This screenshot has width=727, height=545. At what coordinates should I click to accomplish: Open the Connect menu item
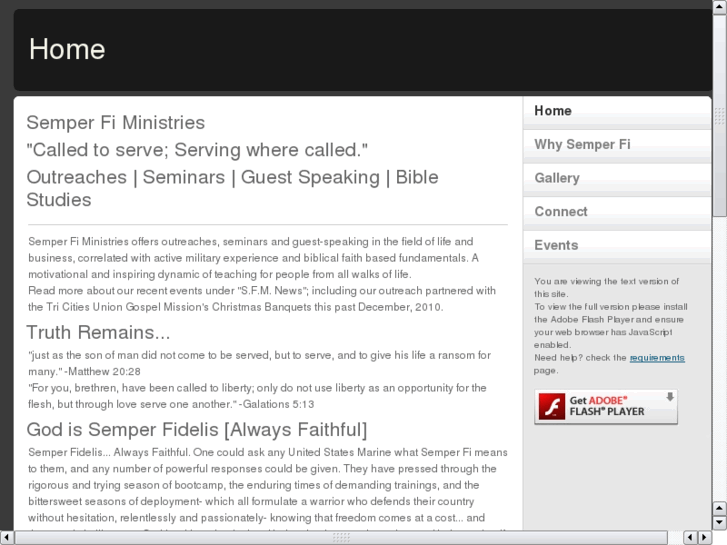pyautogui.click(x=561, y=211)
